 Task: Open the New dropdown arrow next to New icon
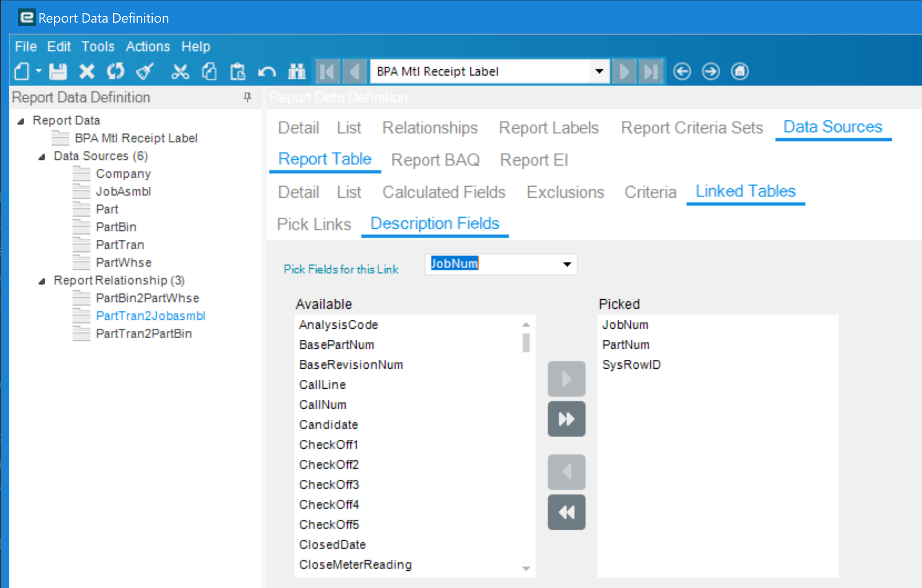click(x=39, y=71)
